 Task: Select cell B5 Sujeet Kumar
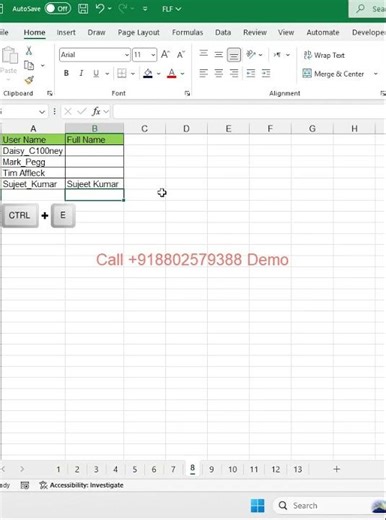(x=94, y=184)
